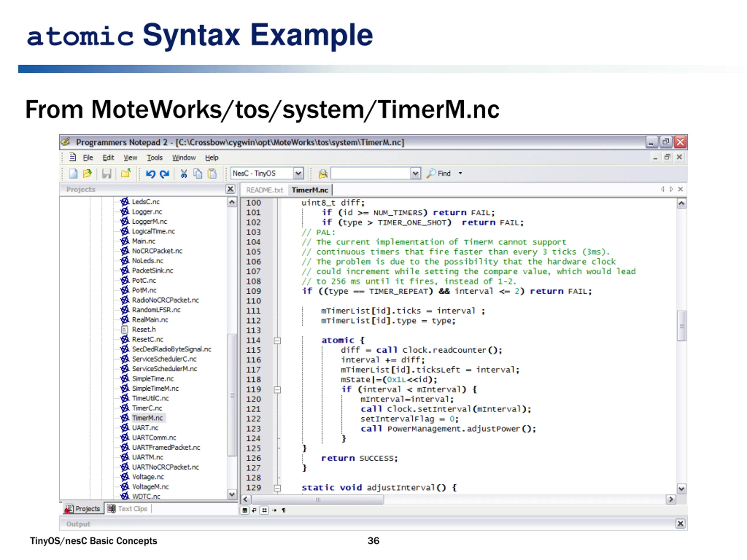Image resolution: width=747 pixels, height=560 pixels.
Task: Switch to the README.txt tab
Action: click(264, 190)
